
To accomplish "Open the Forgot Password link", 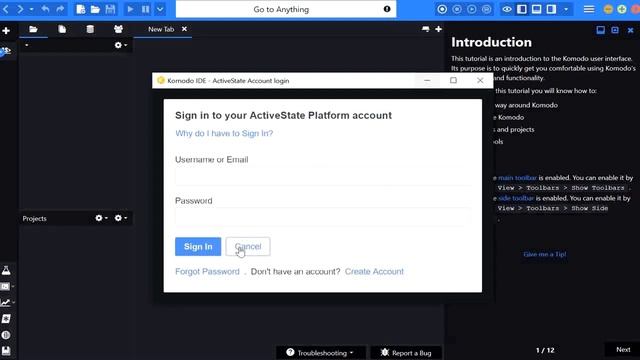I will point(207,271).
